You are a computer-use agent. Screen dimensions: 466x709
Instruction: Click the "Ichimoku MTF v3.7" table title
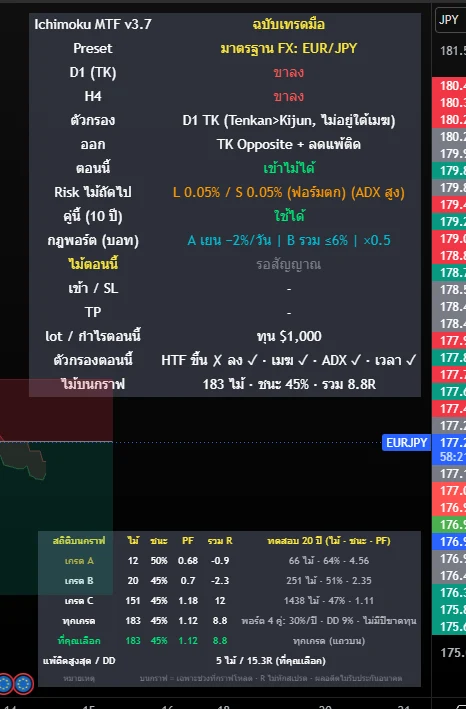click(93, 24)
